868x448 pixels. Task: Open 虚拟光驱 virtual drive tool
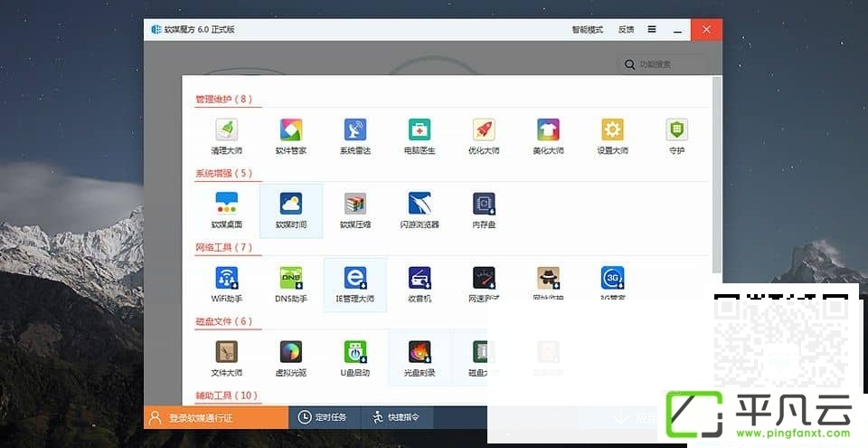(290, 358)
